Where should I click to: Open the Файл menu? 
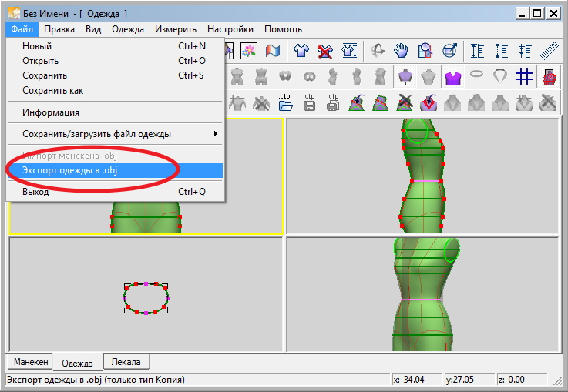22,29
